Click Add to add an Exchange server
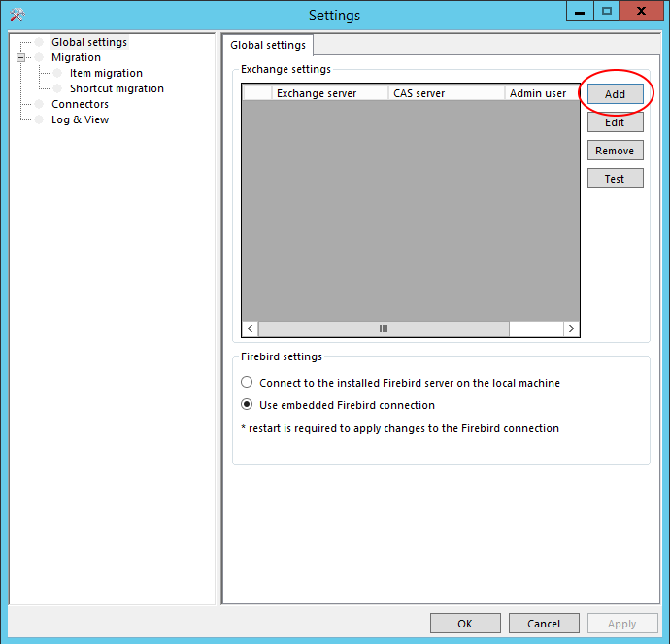The width and height of the screenshot is (670, 644). (x=615, y=94)
